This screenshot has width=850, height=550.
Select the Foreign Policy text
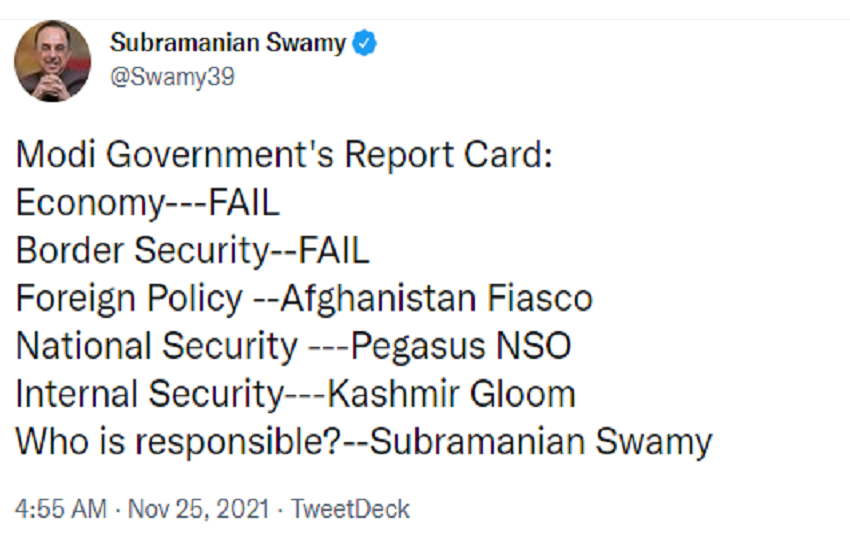pos(130,299)
